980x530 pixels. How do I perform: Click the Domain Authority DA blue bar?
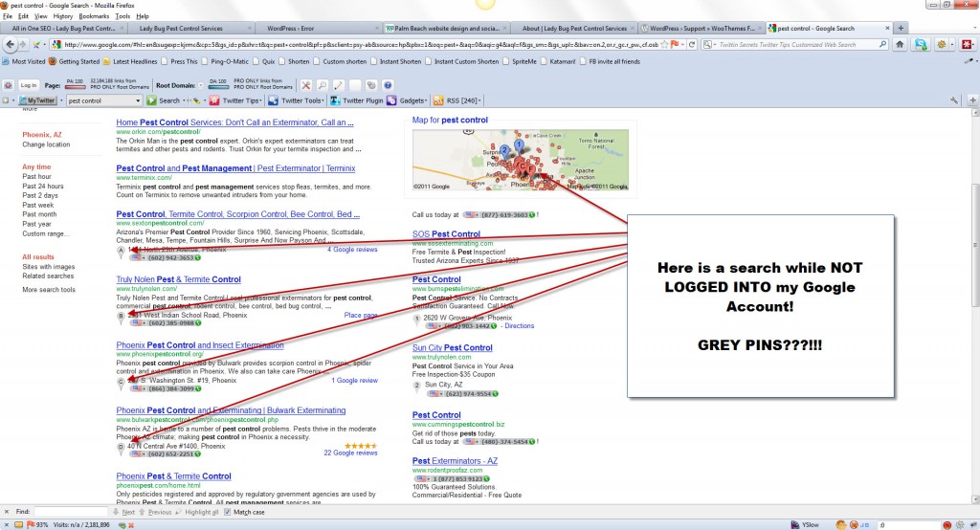[218, 87]
